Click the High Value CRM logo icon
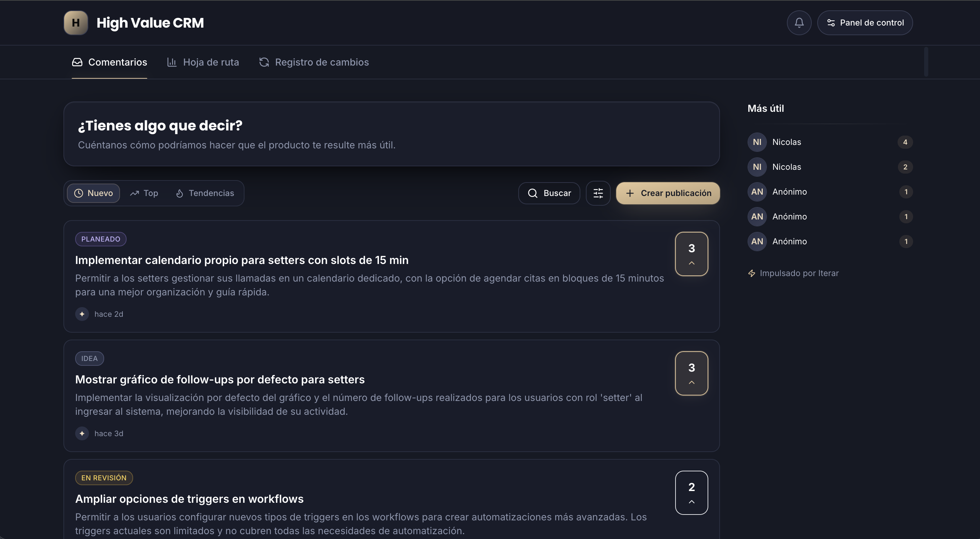 [x=76, y=23]
